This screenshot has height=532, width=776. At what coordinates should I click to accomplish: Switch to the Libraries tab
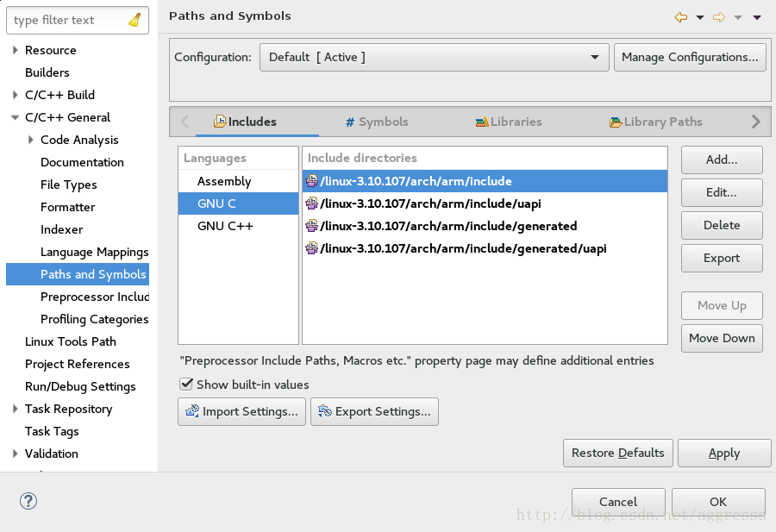[509, 122]
